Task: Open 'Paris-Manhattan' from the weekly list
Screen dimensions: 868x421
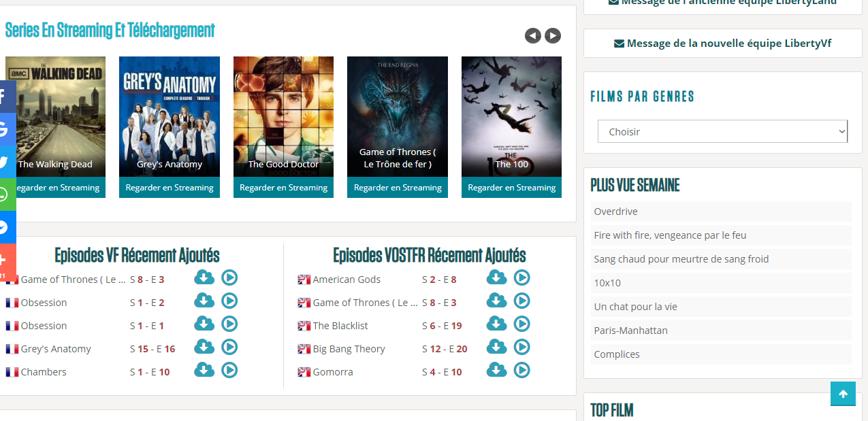Action: pyautogui.click(x=721, y=331)
